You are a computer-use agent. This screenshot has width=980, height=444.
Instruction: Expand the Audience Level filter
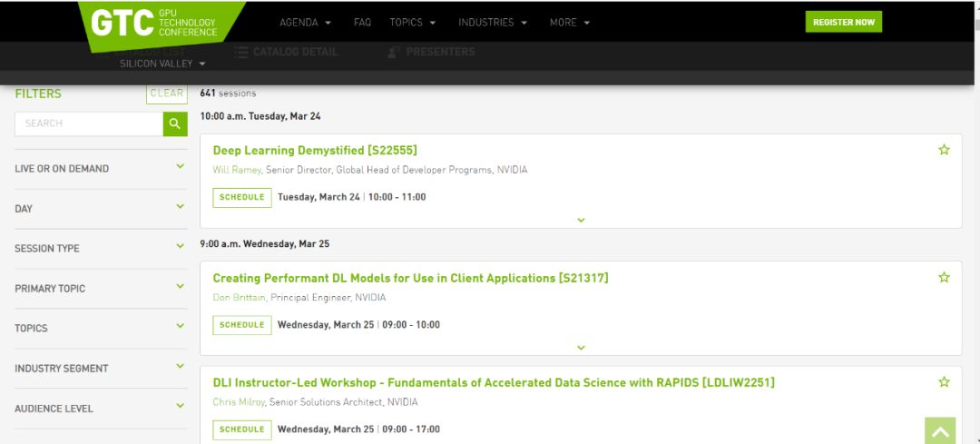click(101, 409)
